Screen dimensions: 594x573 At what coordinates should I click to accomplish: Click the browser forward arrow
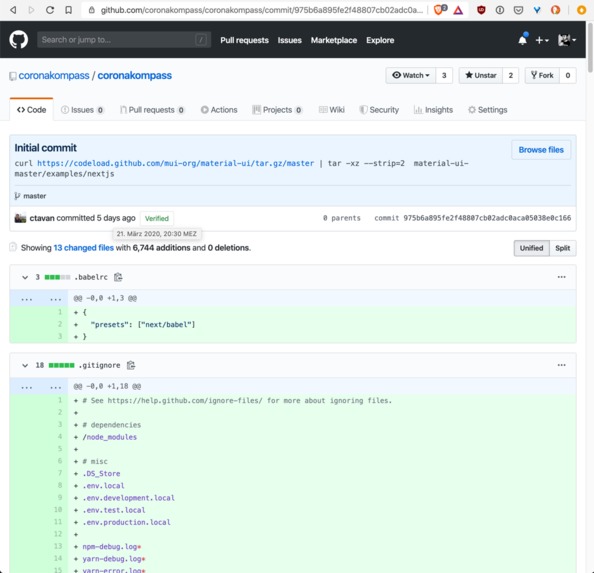pos(31,10)
